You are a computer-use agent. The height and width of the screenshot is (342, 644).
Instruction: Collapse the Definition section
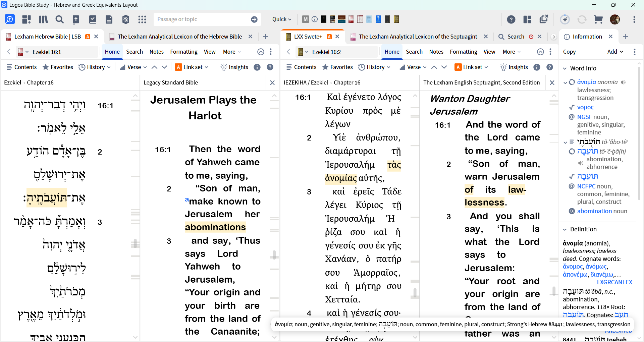click(565, 230)
